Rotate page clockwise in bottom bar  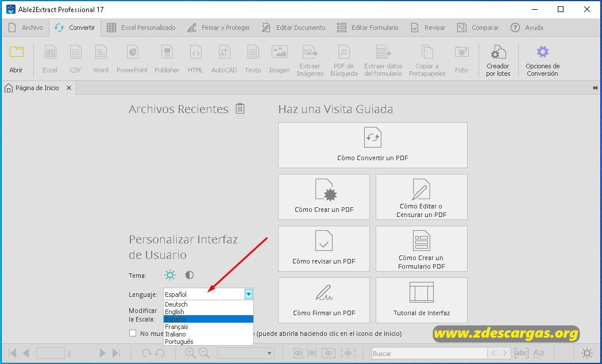click(x=146, y=353)
